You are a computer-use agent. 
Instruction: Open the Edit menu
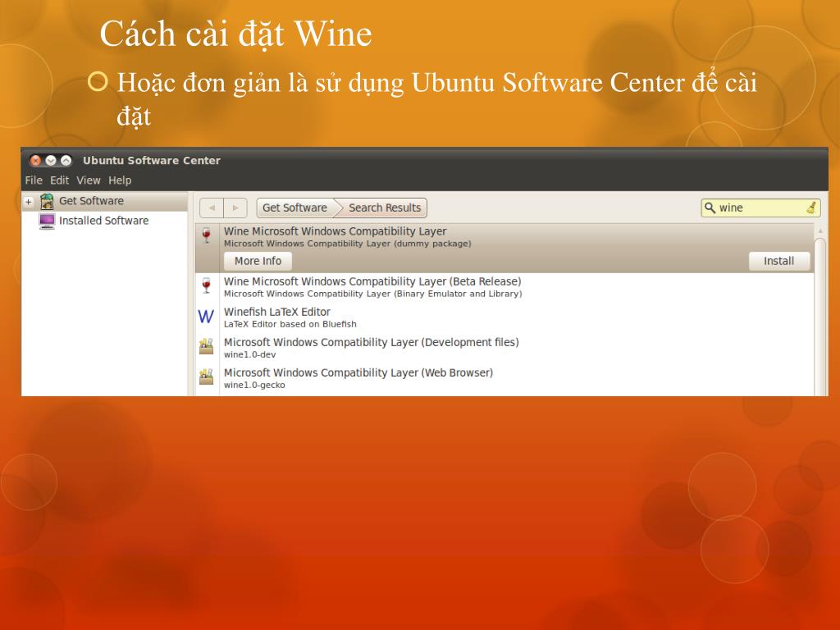point(59,180)
